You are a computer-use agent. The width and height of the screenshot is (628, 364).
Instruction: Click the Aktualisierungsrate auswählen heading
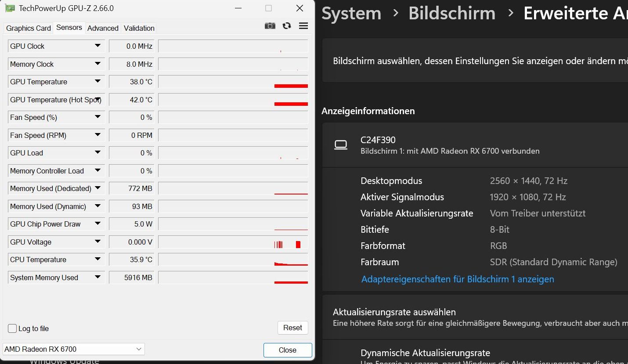pyautogui.click(x=394, y=312)
